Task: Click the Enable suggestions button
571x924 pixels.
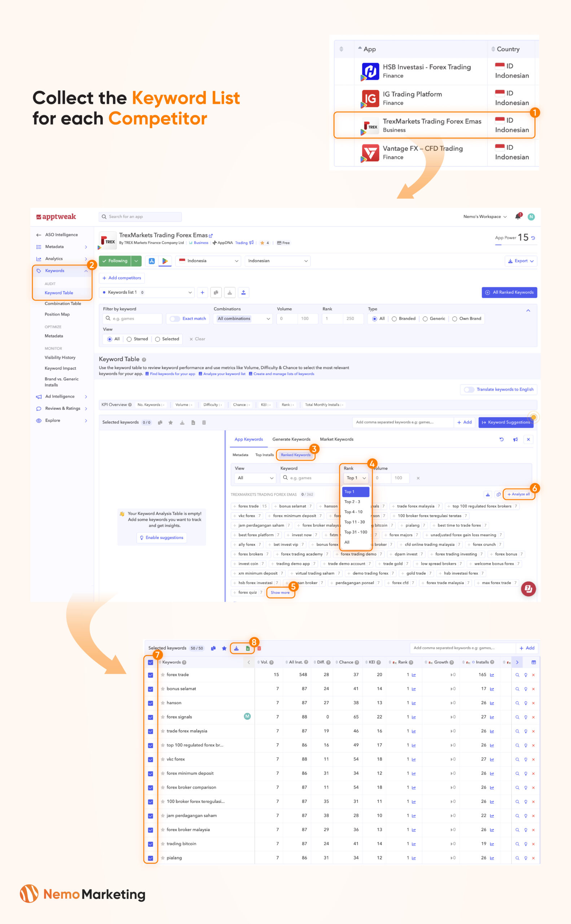Action: tap(161, 538)
